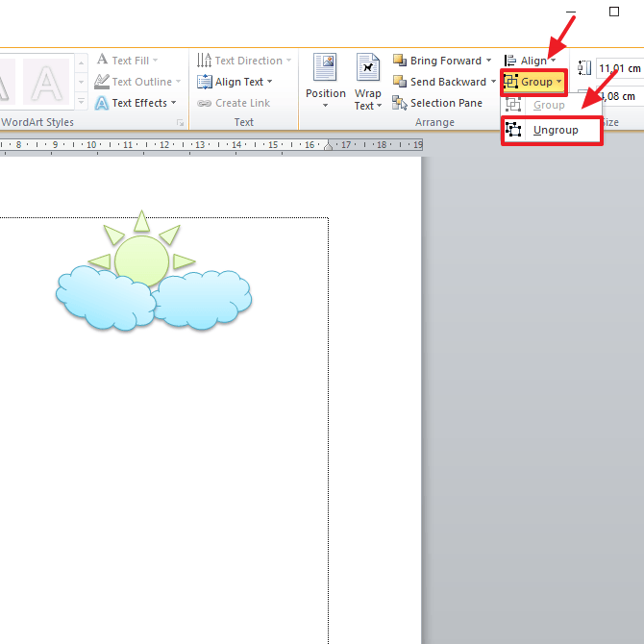Click the Text Outline pencil icon

(102, 82)
